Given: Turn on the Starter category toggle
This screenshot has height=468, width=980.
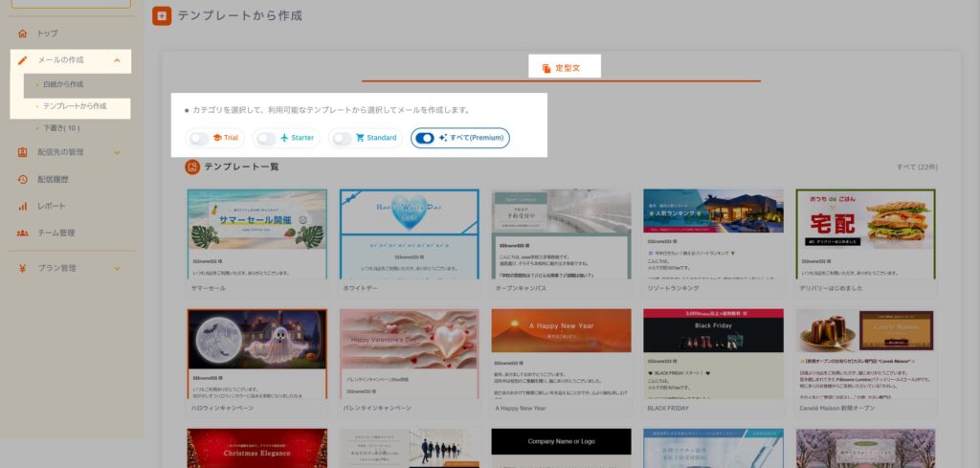Looking at the screenshot, I should (x=266, y=138).
